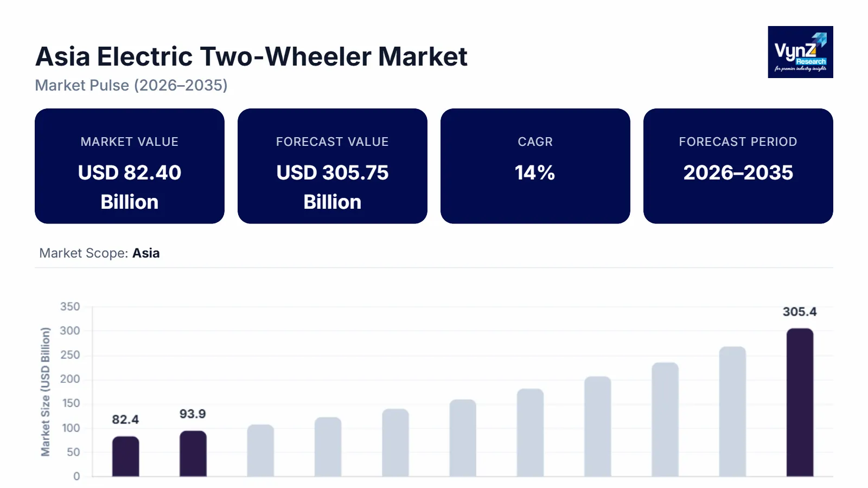Click the 82.4 data label

(x=125, y=420)
